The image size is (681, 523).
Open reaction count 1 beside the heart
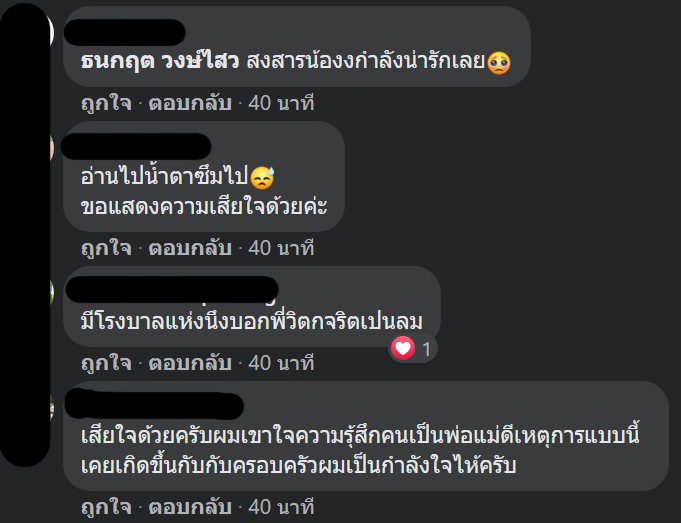tap(426, 349)
